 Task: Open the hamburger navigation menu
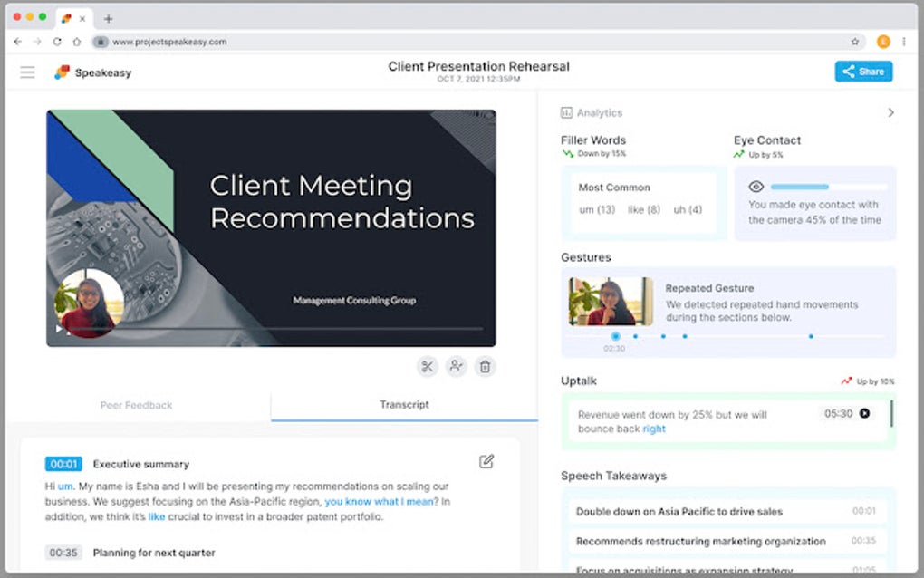coord(27,72)
